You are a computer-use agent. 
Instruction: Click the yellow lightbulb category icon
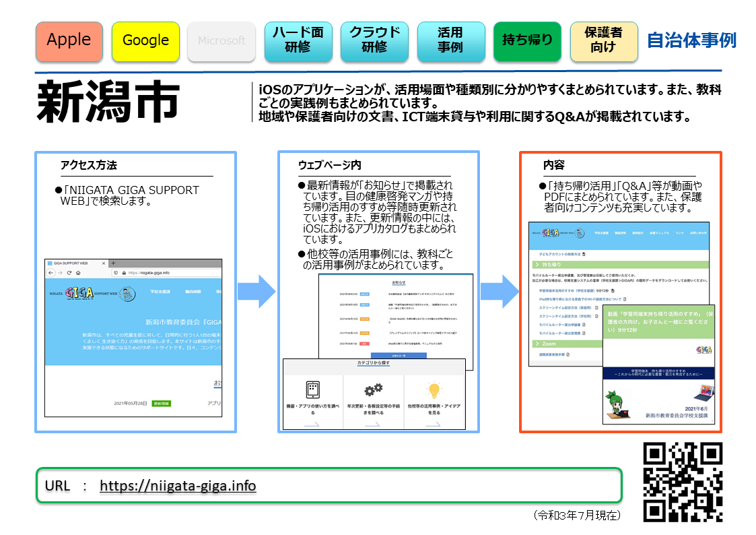(434, 389)
